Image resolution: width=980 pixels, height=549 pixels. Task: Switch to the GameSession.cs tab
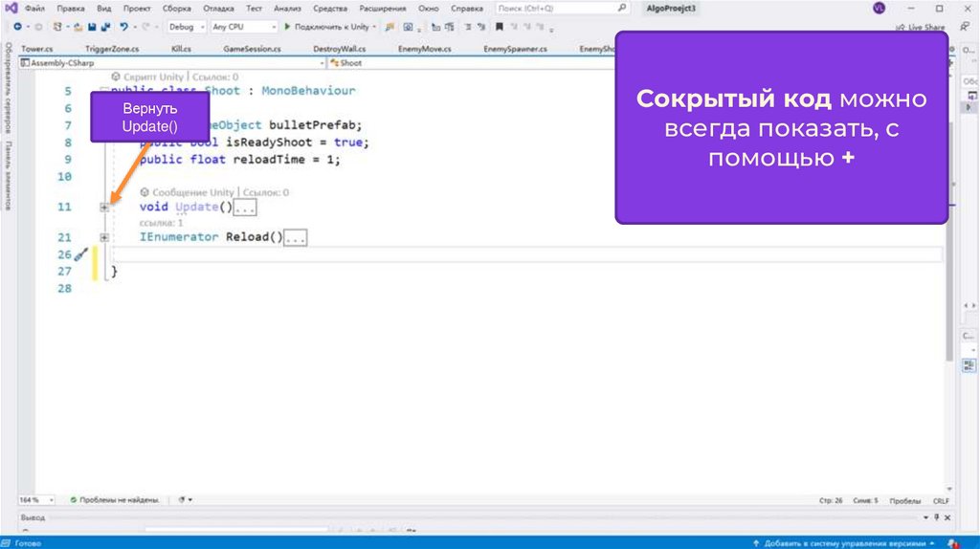[x=252, y=49]
